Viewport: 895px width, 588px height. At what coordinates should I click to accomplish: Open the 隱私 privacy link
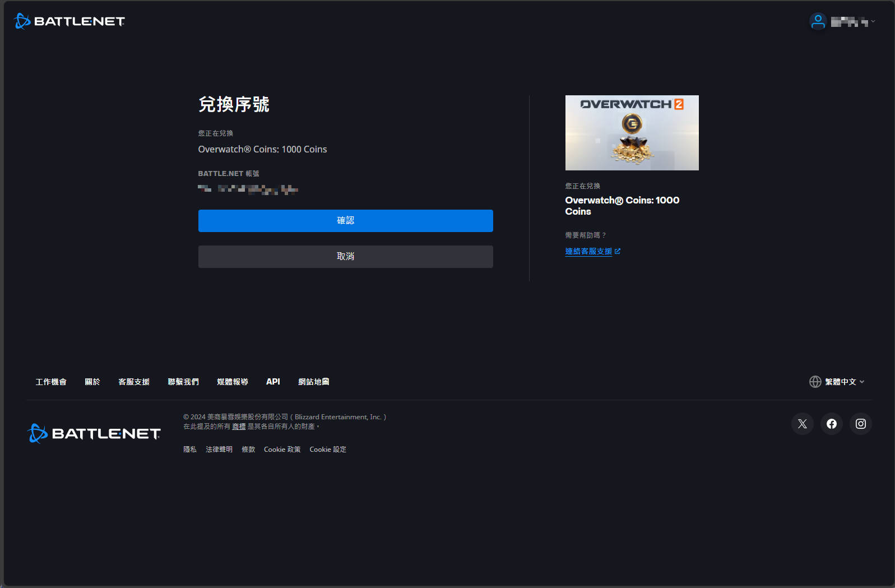tap(190, 450)
